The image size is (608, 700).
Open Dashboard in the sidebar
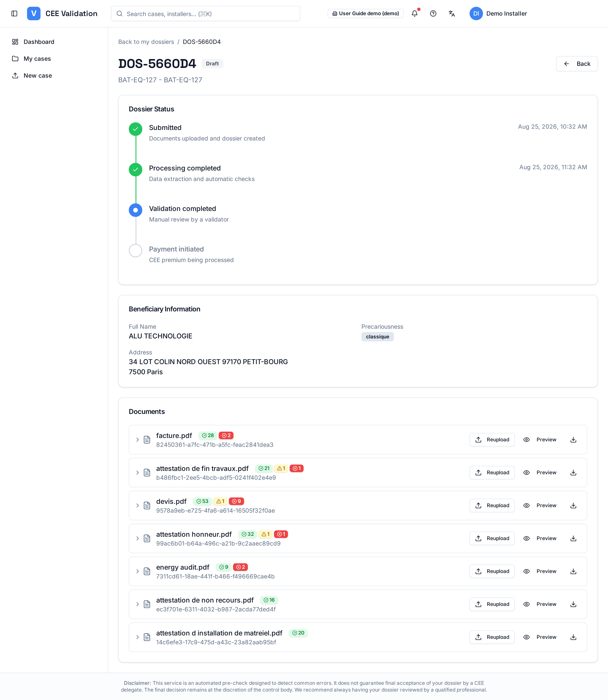[x=54, y=42]
